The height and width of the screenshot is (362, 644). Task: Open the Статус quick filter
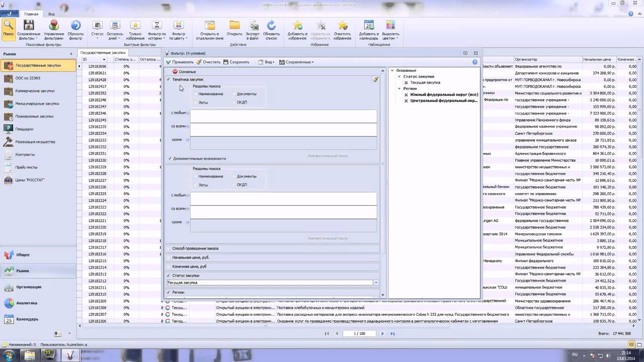[98, 30]
